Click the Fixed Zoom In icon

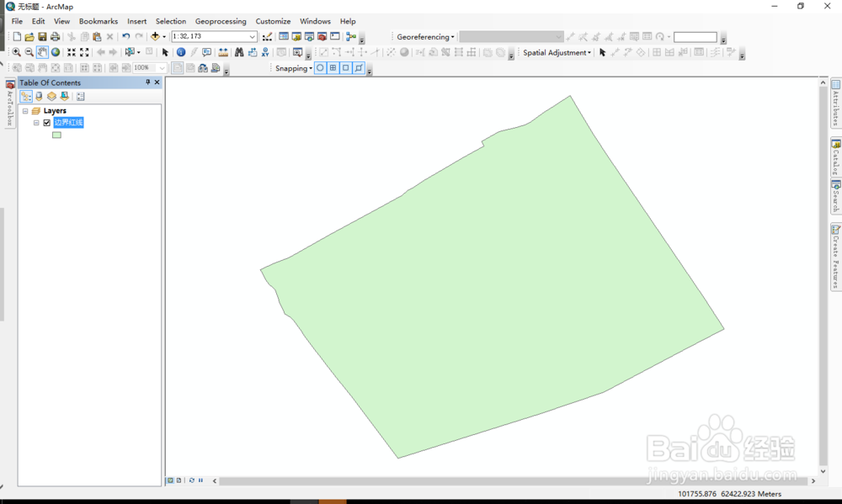(x=72, y=52)
